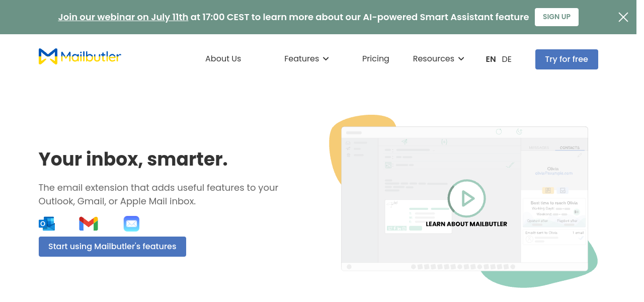This screenshot has width=644, height=302.
Task: Expand the Features dropdown menu
Action: point(306,59)
